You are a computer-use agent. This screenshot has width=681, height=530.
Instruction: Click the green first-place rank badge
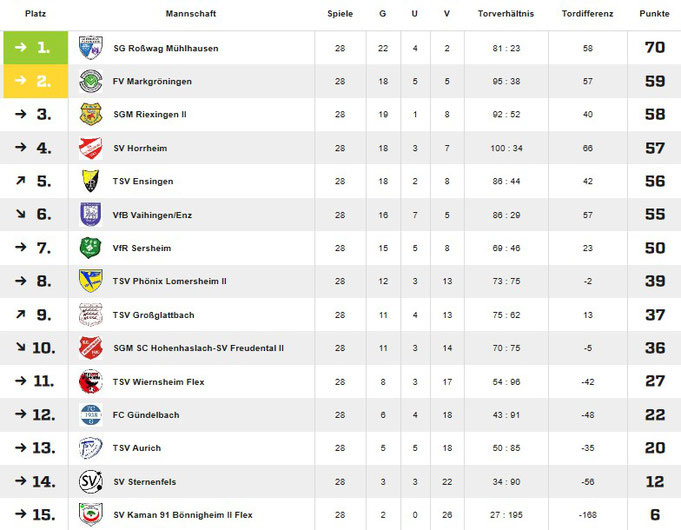(36, 48)
